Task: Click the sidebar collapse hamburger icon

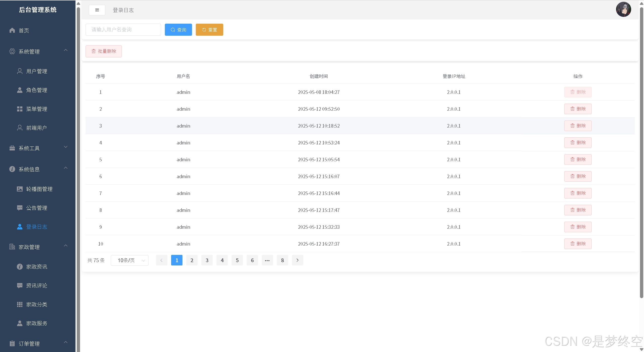Action: pyautogui.click(x=97, y=10)
